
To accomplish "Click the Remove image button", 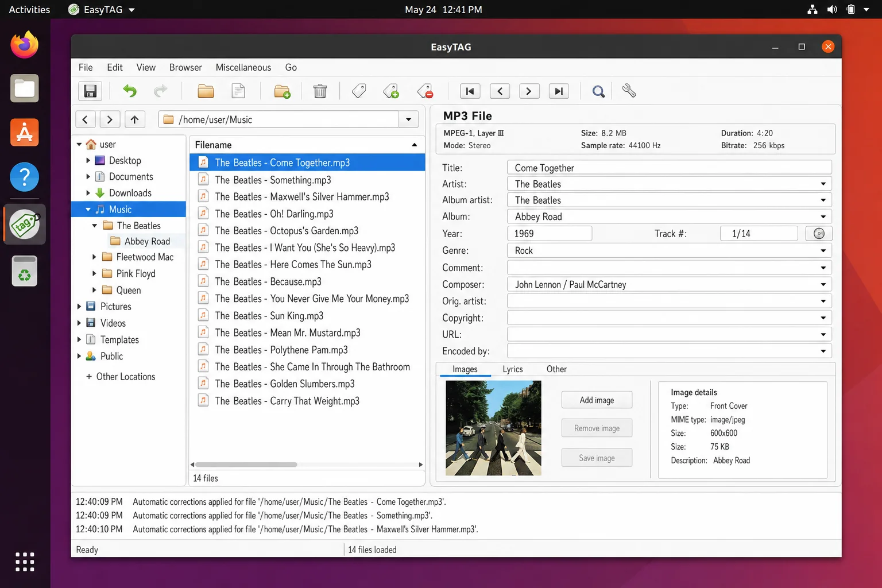I will coord(597,428).
